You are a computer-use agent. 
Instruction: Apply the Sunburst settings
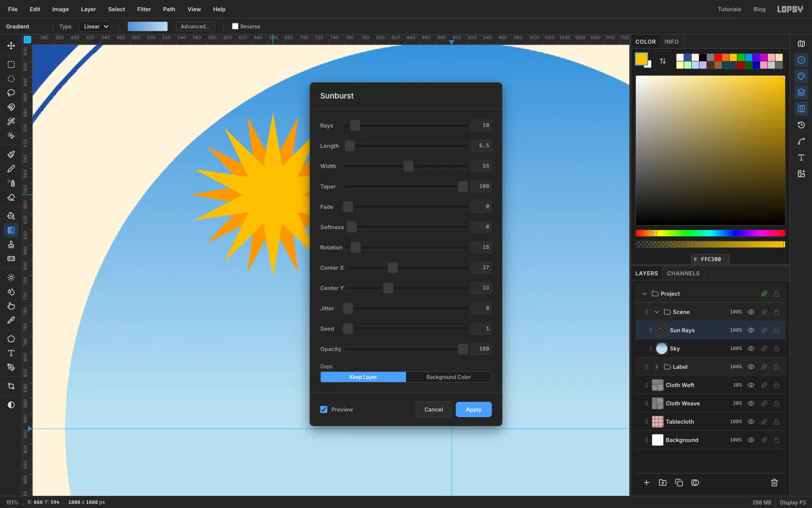pos(473,409)
